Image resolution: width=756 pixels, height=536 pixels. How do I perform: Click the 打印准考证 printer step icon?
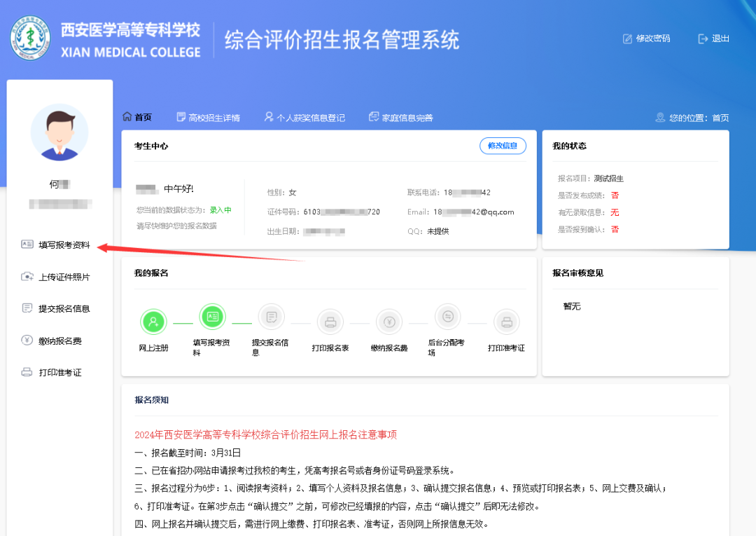506,322
